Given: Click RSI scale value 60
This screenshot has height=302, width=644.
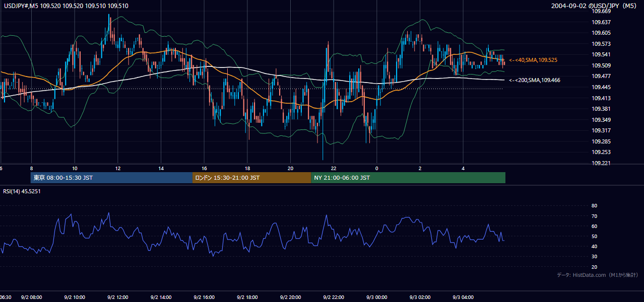Looking at the screenshot, I should click(x=594, y=226).
